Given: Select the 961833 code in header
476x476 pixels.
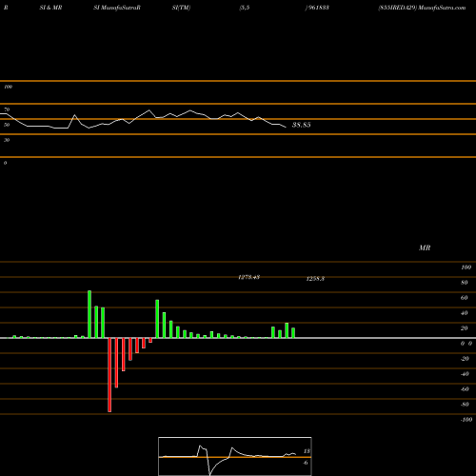Looking at the screenshot, I should [x=318, y=8].
